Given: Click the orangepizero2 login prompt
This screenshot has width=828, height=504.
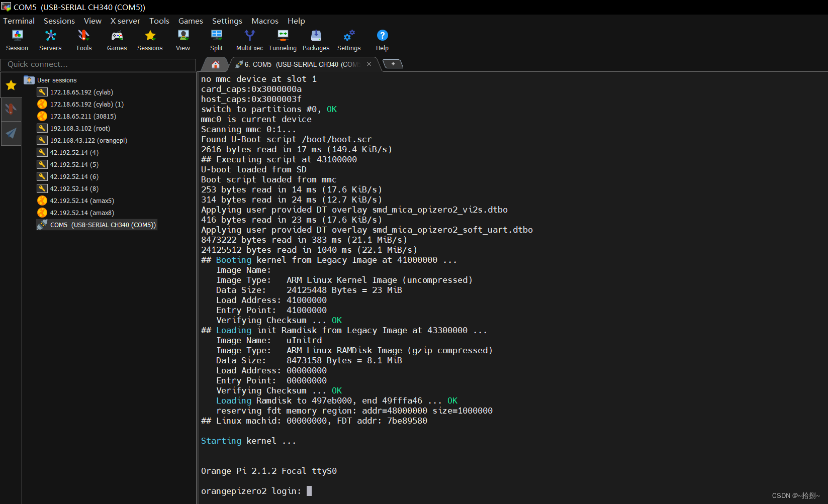Looking at the screenshot, I should [251, 491].
